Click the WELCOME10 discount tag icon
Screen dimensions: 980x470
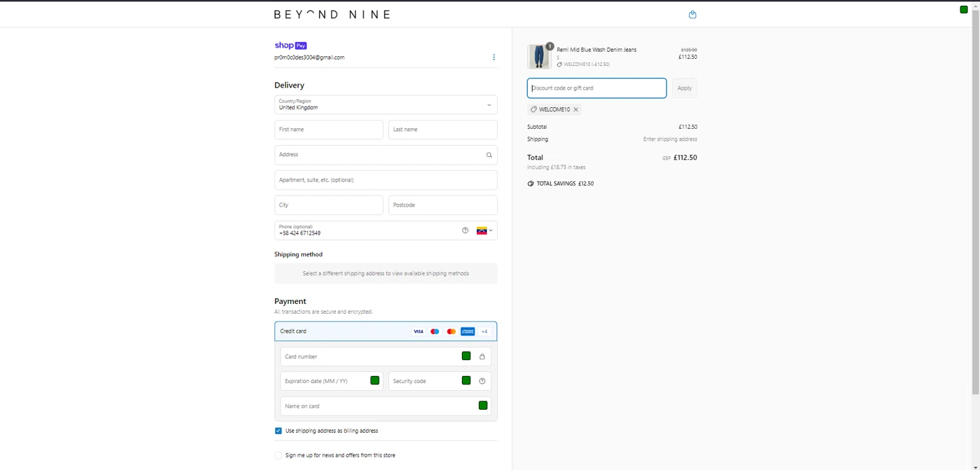pos(534,109)
